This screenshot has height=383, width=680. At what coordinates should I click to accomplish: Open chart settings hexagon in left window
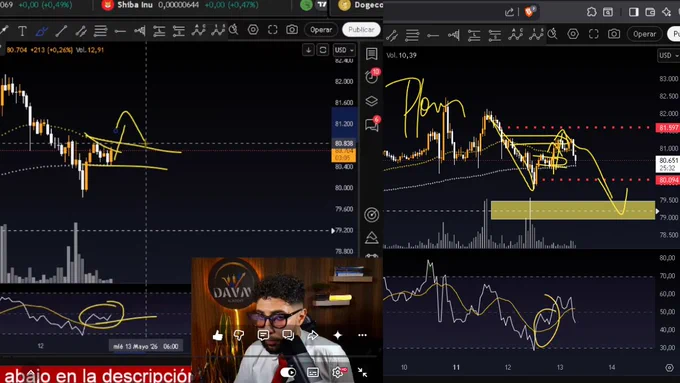coord(253,30)
